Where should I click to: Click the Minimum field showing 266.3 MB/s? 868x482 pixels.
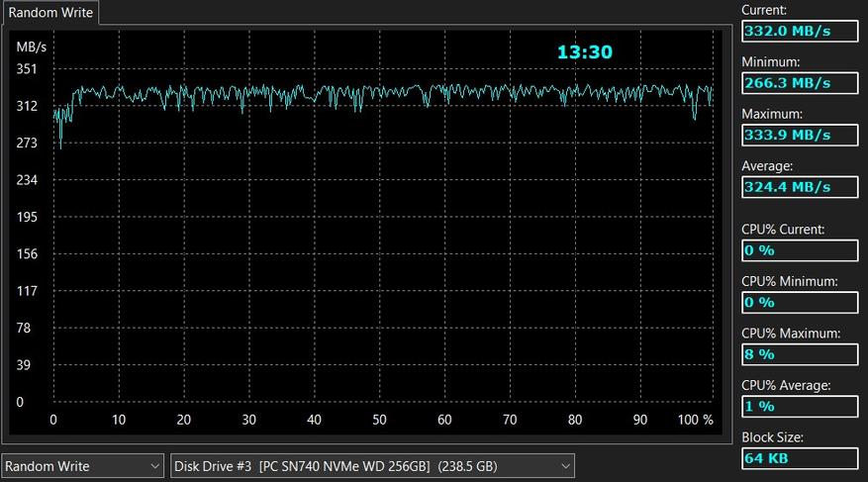(x=800, y=83)
